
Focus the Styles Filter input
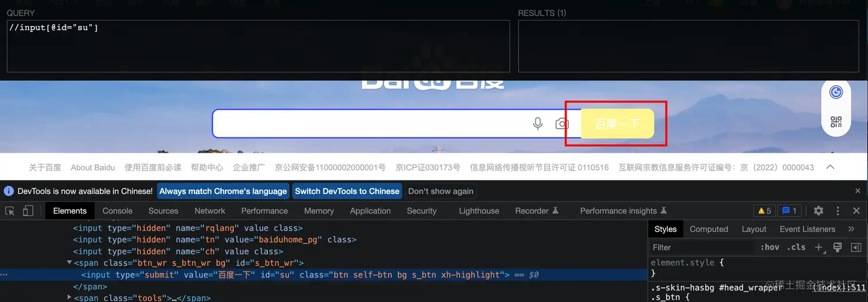click(x=702, y=247)
